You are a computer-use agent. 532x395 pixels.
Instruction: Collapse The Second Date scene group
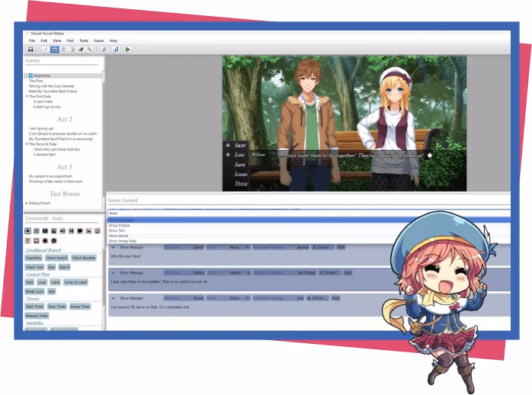pos(27,144)
